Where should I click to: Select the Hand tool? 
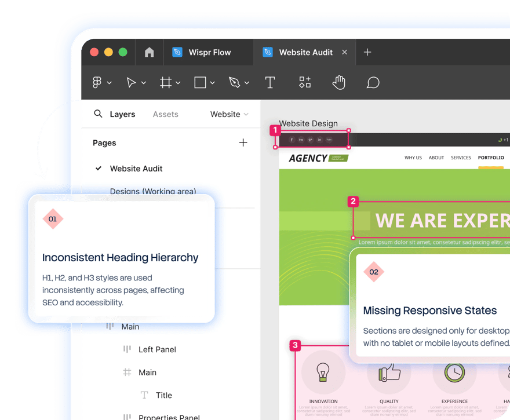pos(339,83)
